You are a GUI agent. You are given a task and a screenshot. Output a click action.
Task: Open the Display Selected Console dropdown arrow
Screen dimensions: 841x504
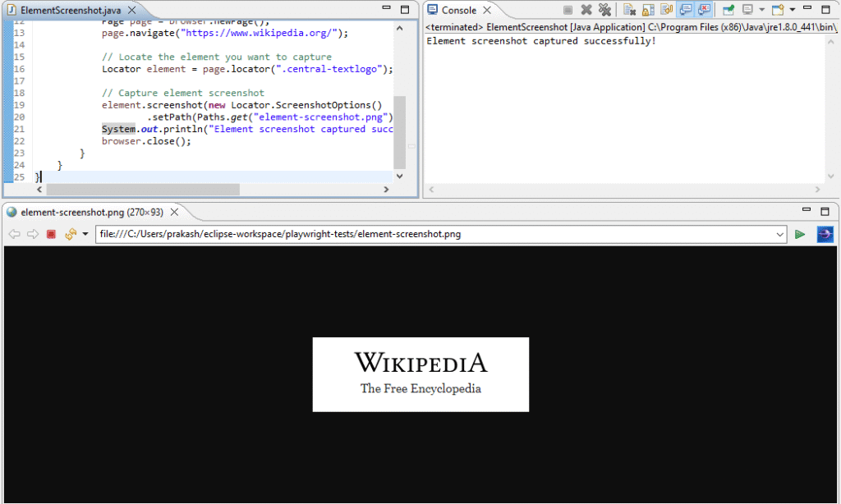tap(762, 9)
